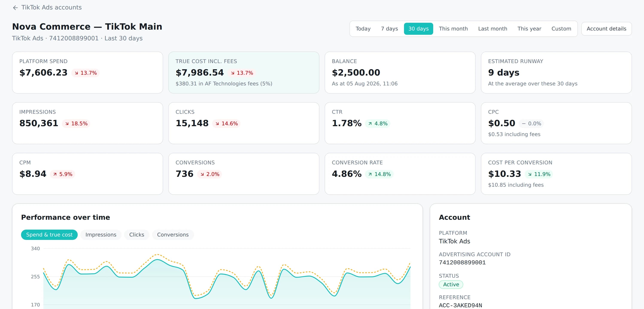
Task: Click the Conversions 2.0% down badge
Action: click(210, 174)
